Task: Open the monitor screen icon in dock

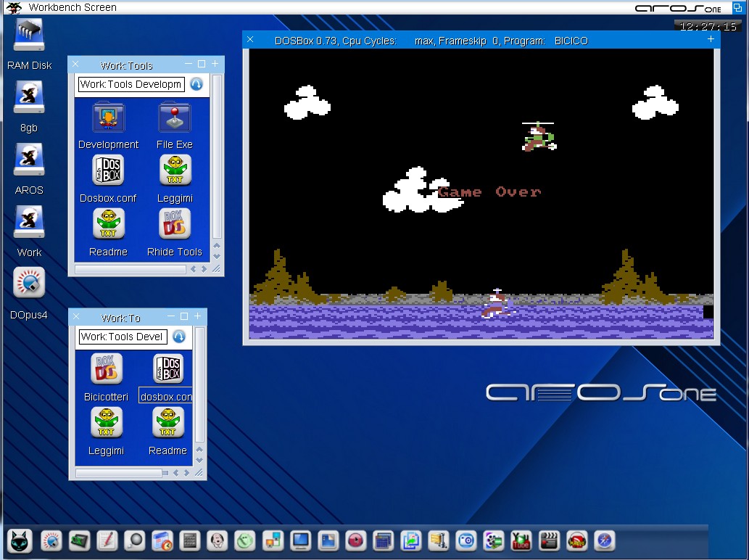Action: point(300,541)
